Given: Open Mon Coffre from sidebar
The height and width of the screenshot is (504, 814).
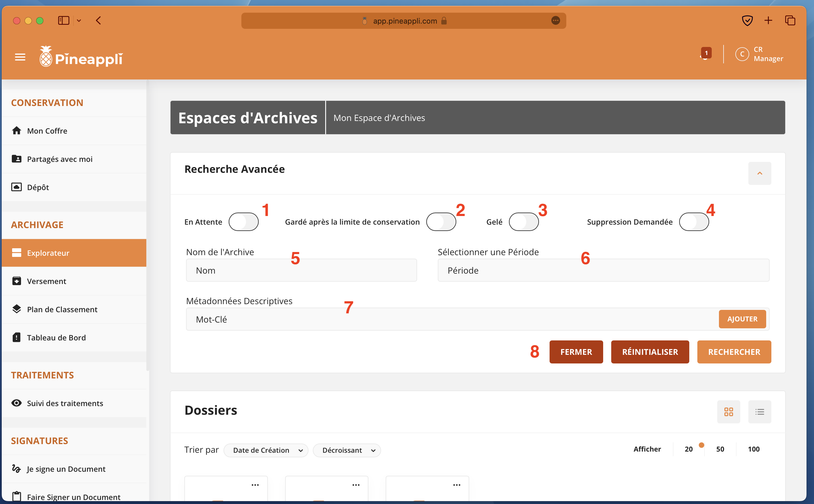Looking at the screenshot, I should tap(47, 131).
